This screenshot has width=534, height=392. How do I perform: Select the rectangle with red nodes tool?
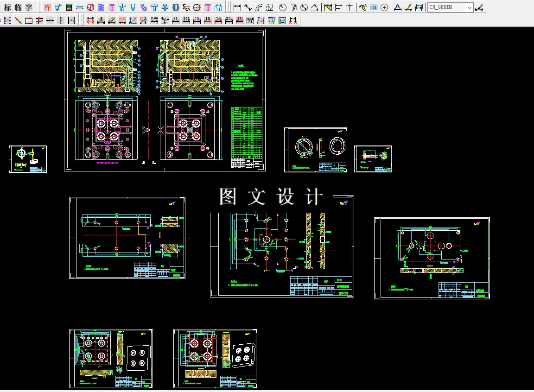[29, 20]
